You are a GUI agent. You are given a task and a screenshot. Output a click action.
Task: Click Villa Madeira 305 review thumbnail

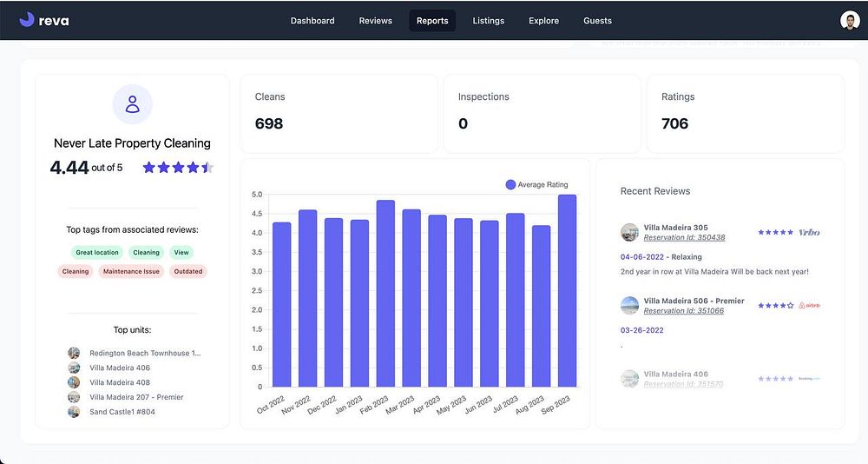coord(629,232)
